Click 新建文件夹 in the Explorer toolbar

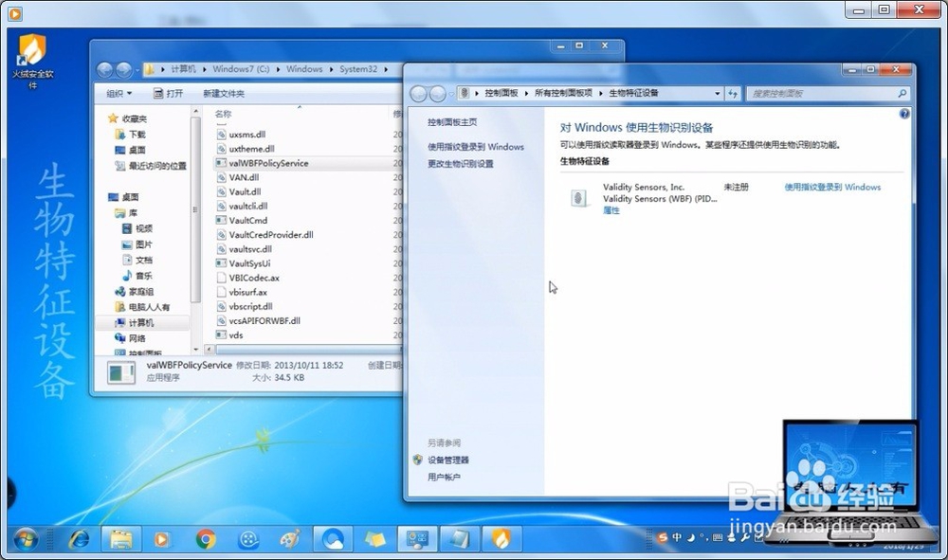(x=224, y=94)
